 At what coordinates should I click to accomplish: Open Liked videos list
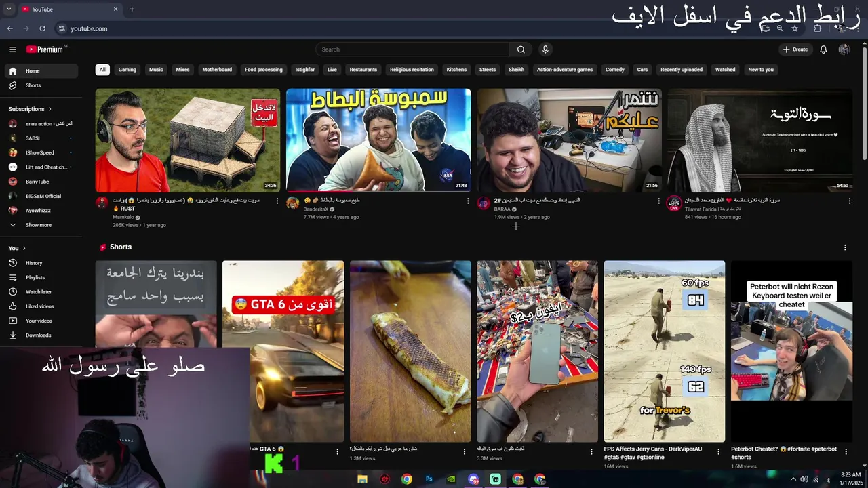click(41, 306)
